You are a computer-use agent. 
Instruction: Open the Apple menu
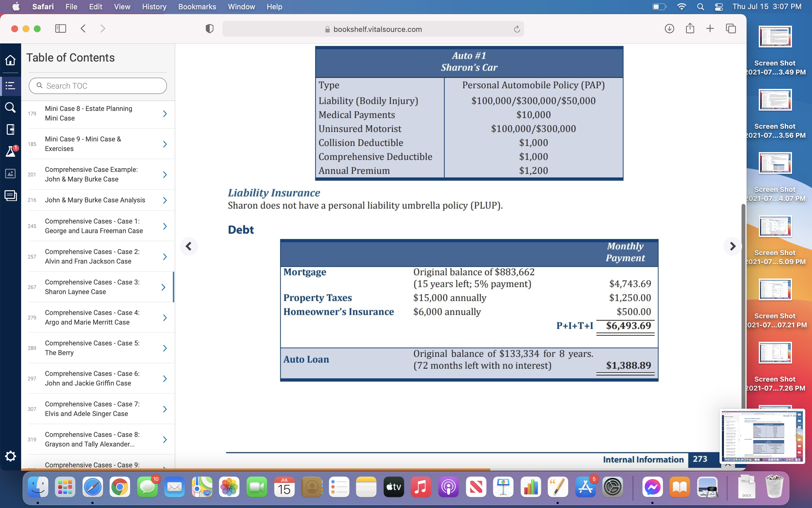16,7
